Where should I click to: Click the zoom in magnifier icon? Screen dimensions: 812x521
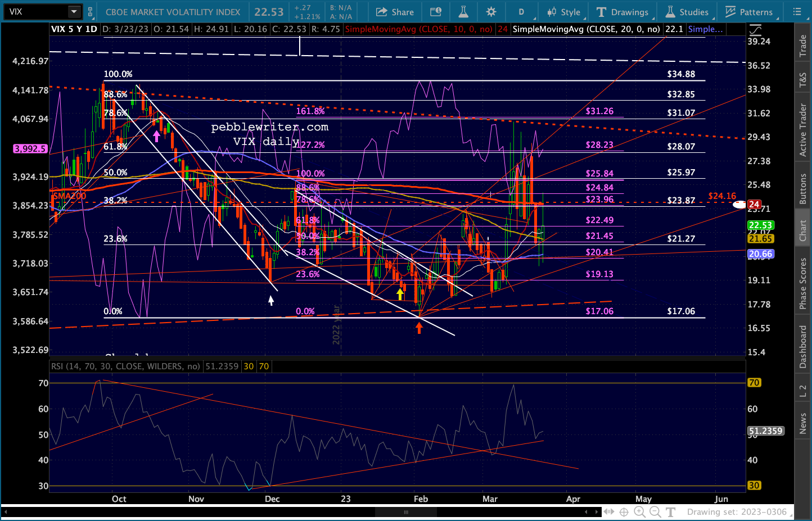point(639,511)
